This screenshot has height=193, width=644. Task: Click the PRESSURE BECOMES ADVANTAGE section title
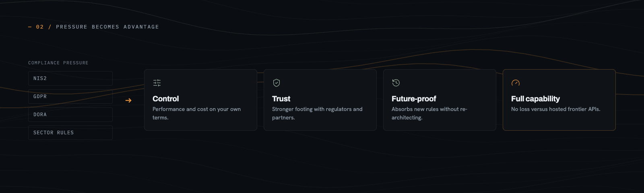[x=107, y=27]
